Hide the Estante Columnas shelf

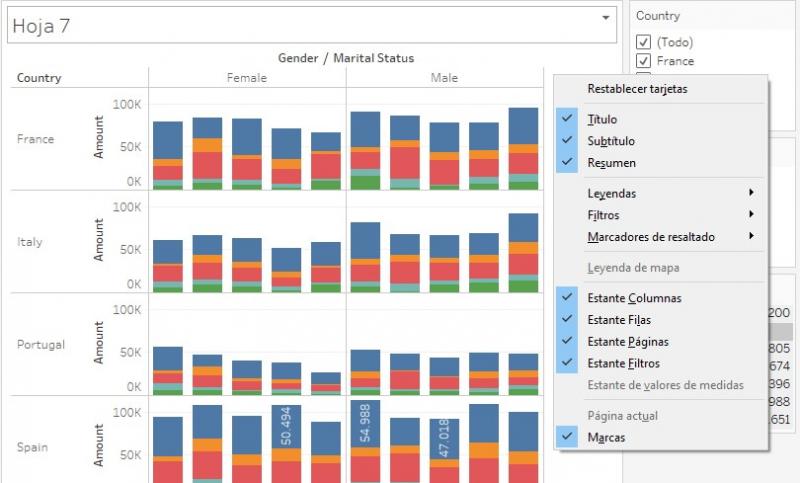(x=634, y=298)
